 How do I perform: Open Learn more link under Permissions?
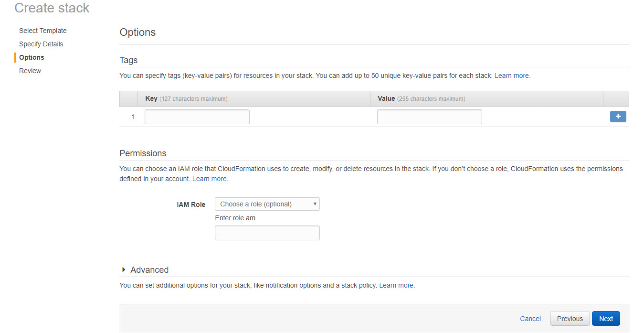[x=210, y=179]
